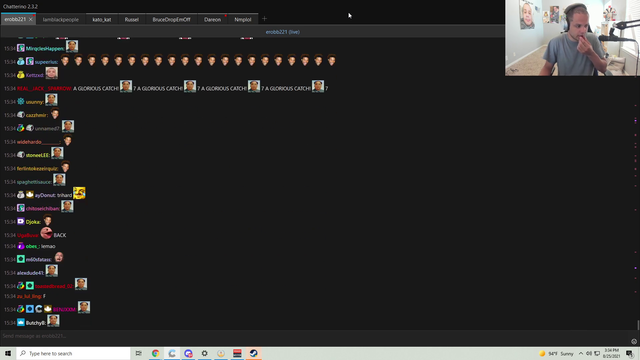
Task: Open the Nmplol tab
Action: coord(243,19)
